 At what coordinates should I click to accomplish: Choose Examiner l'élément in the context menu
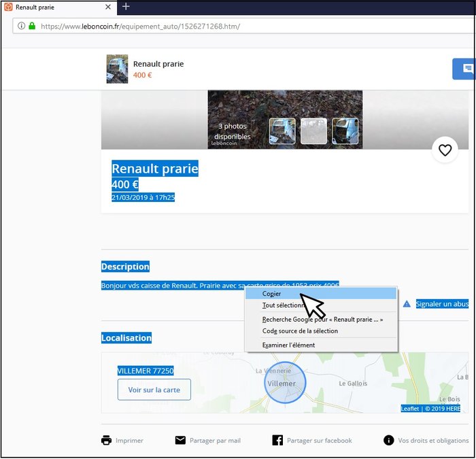pyautogui.click(x=321, y=345)
